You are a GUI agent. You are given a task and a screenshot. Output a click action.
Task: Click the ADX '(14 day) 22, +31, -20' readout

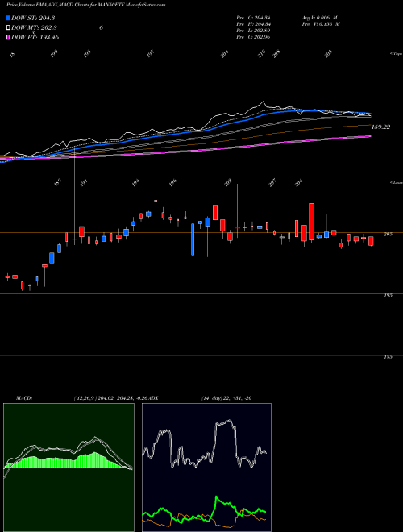226,398
